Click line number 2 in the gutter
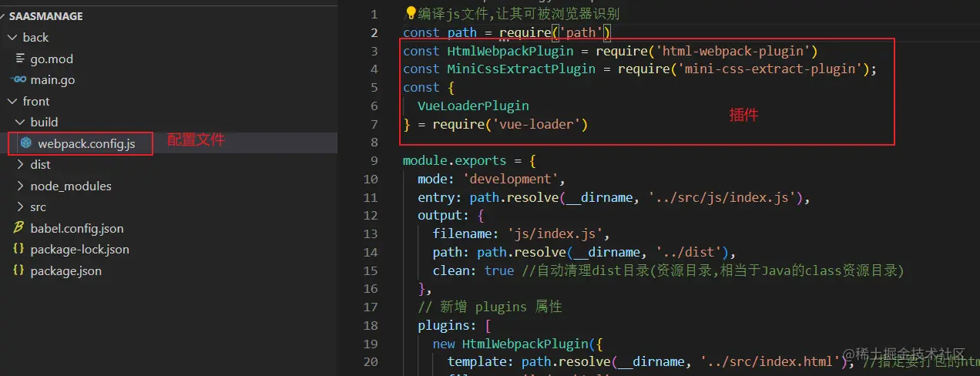980x376 pixels. [x=374, y=32]
